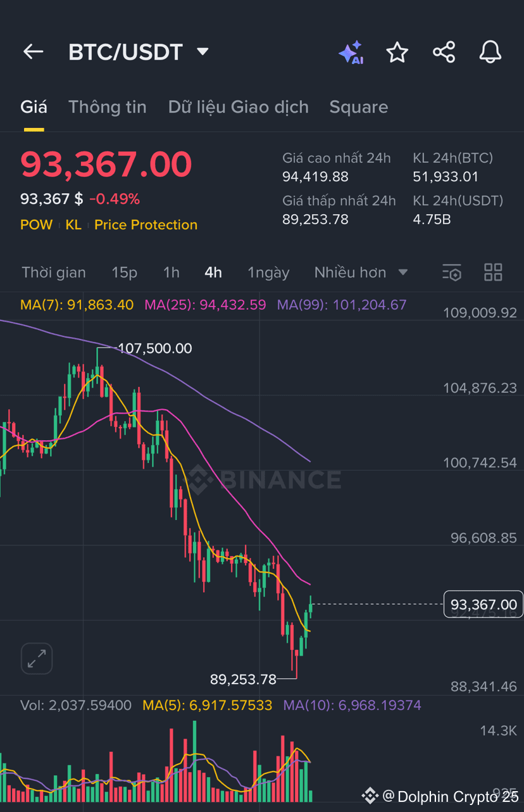Screen dimensions: 524x812
Task: Activate the 1h candlestick interval
Action: [171, 272]
